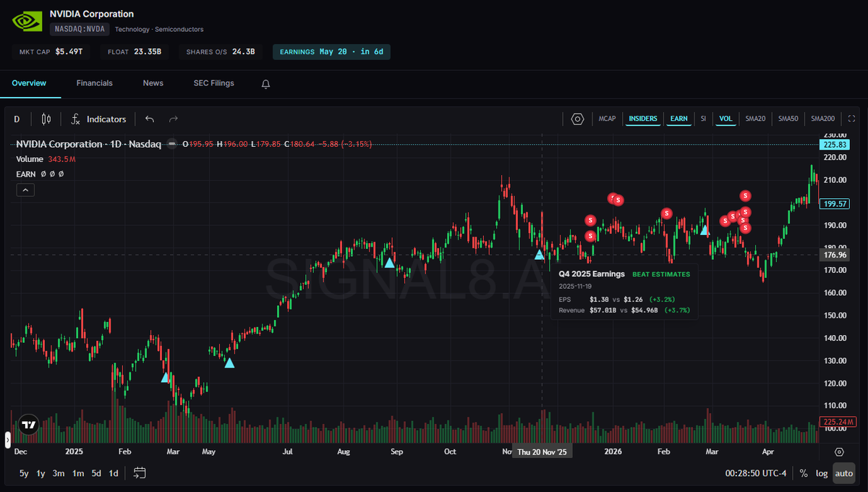Turn off the VOL overlay
This screenshot has width=868, height=492.
(x=726, y=119)
